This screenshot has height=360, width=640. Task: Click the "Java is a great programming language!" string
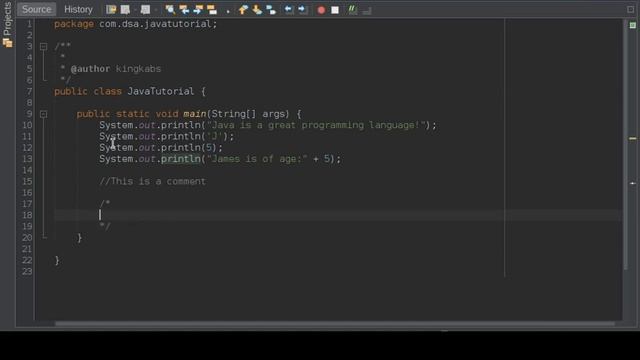pyautogui.click(x=316, y=125)
